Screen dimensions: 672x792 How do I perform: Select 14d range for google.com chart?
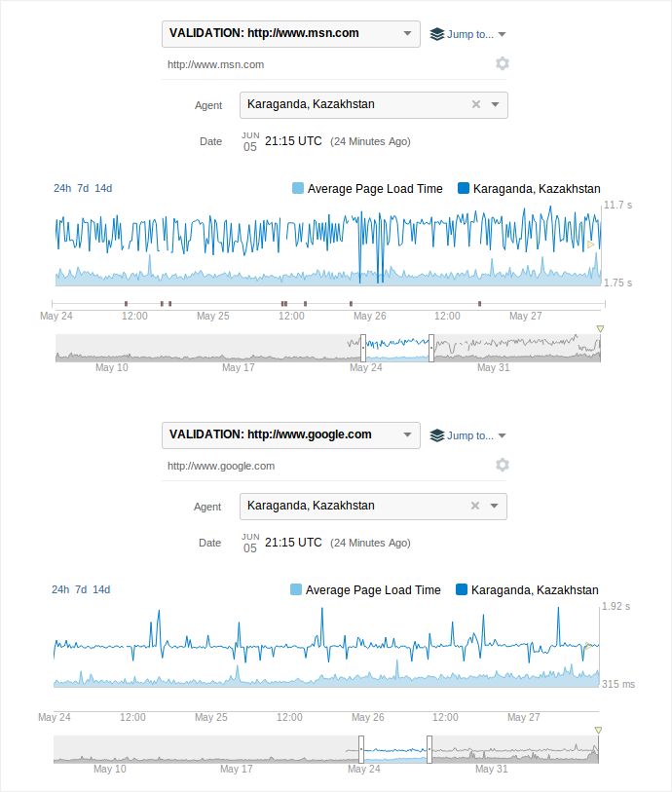tap(101, 589)
